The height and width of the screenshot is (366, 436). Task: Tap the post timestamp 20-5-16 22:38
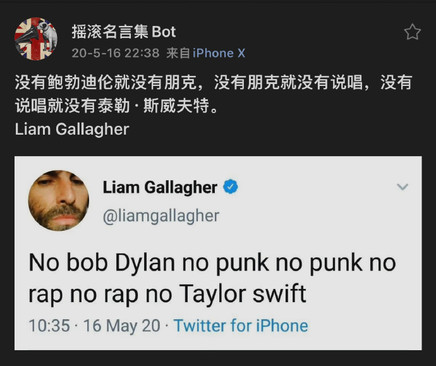point(115,53)
